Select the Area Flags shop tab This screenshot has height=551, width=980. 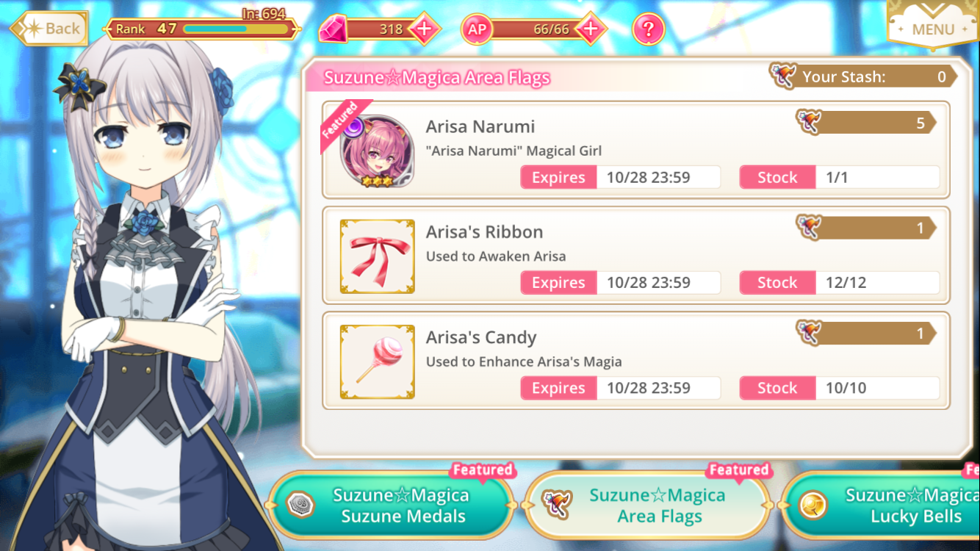point(648,505)
